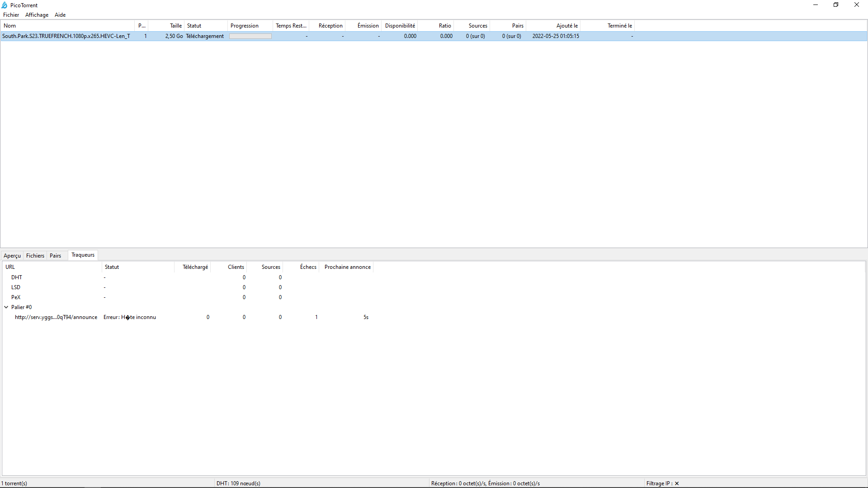Select the PeX tracker entry
This screenshot has width=868, height=488.
(x=16, y=297)
